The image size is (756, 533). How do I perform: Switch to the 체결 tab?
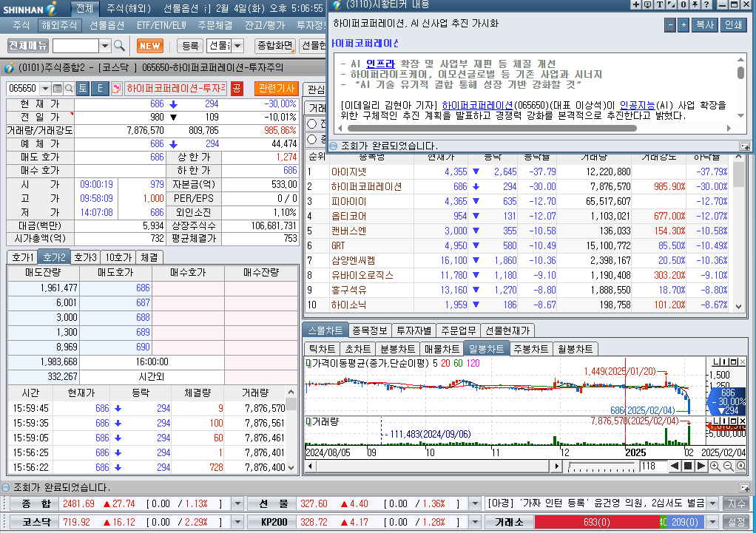(x=149, y=257)
